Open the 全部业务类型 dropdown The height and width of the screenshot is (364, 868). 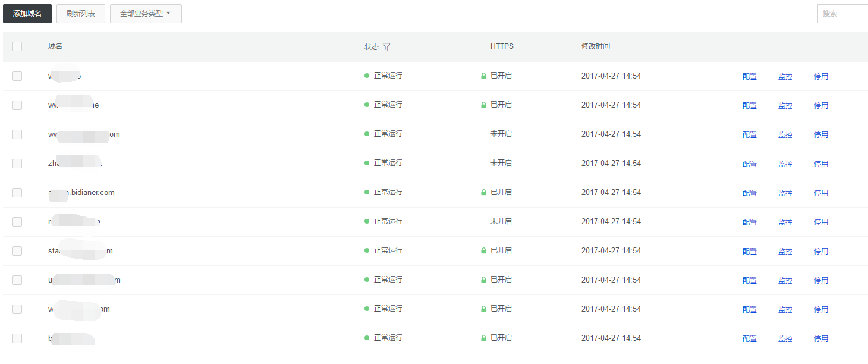pos(146,14)
